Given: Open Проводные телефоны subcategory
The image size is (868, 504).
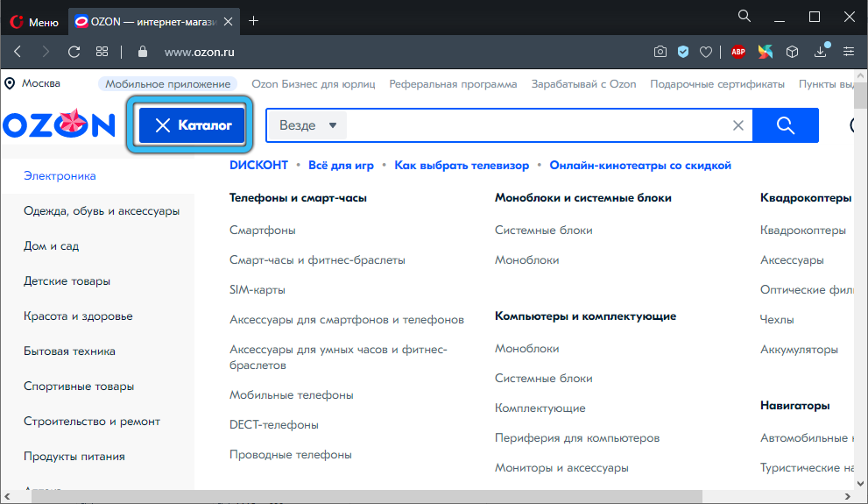Looking at the screenshot, I should tap(291, 455).
